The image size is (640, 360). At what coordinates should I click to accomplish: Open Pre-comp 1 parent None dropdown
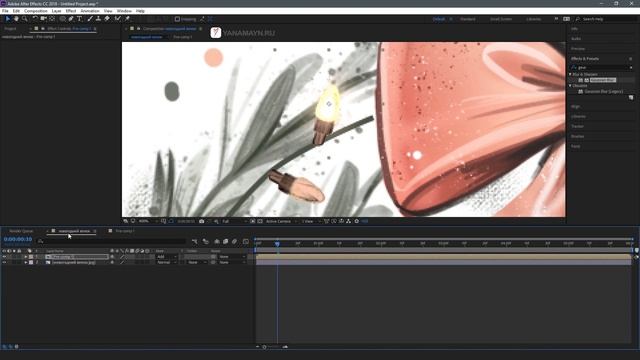(232, 257)
